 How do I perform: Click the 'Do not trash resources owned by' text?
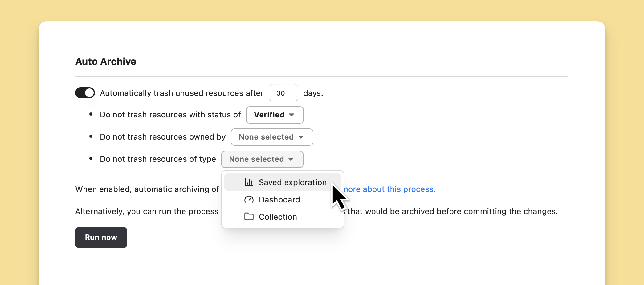coord(163,137)
